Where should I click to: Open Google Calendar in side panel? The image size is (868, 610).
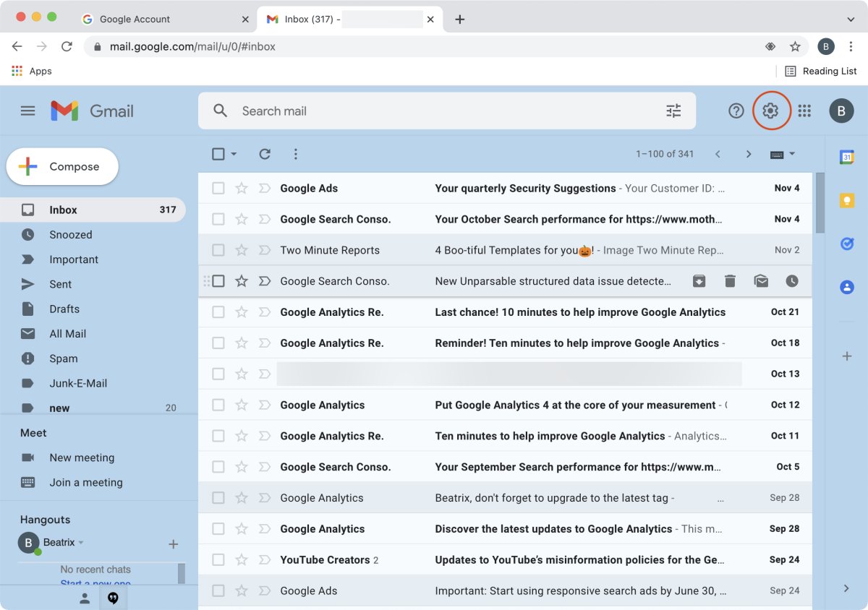846,157
